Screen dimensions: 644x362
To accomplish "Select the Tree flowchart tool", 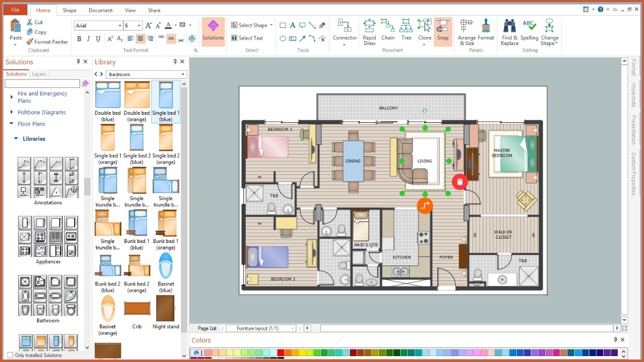I will 406,31.
